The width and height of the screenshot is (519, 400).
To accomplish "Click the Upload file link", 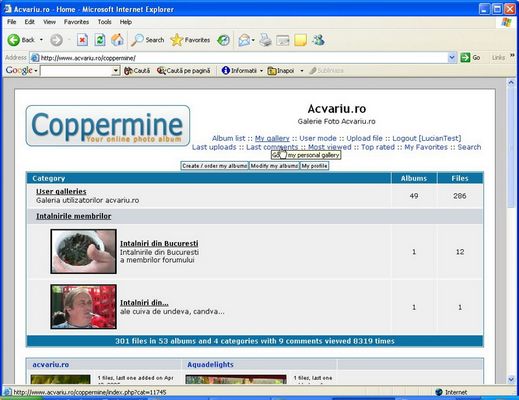I will [x=364, y=138].
